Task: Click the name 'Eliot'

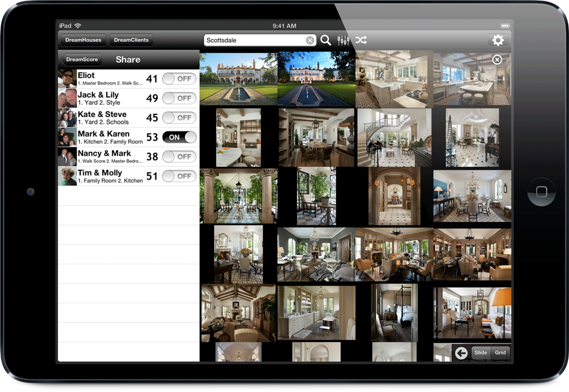Action: pos(86,75)
